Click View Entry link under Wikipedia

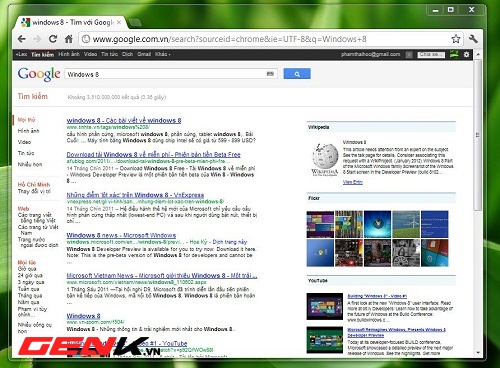point(353,182)
